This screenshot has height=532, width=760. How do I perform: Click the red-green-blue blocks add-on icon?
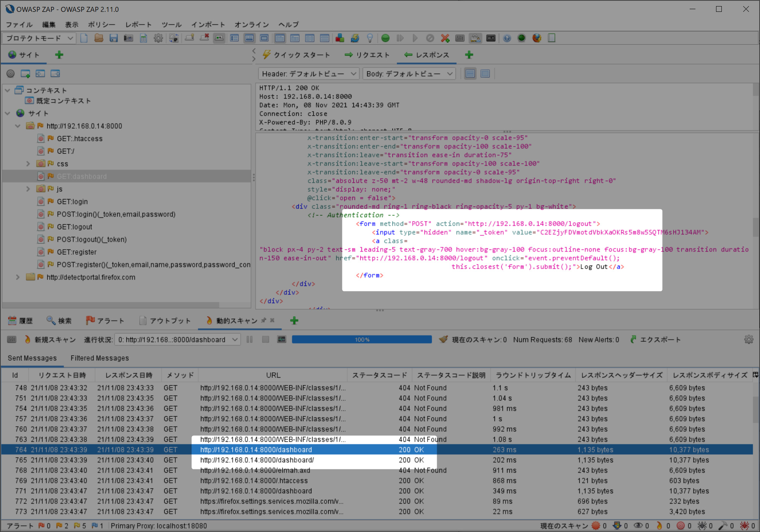(340, 38)
